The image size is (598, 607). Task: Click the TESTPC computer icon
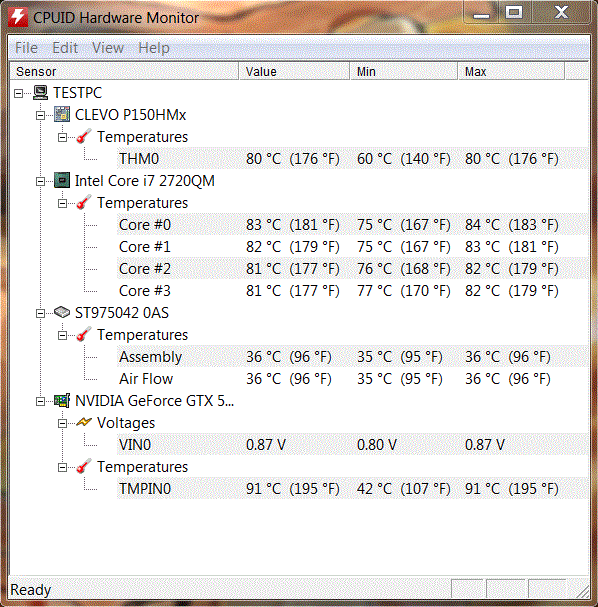40,93
